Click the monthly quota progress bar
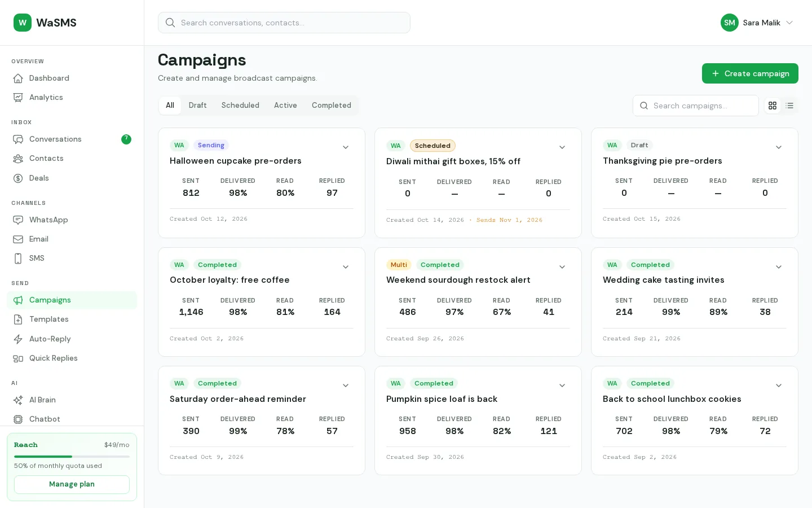The width and height of the screenshot is (812, 508). point(72,457)
